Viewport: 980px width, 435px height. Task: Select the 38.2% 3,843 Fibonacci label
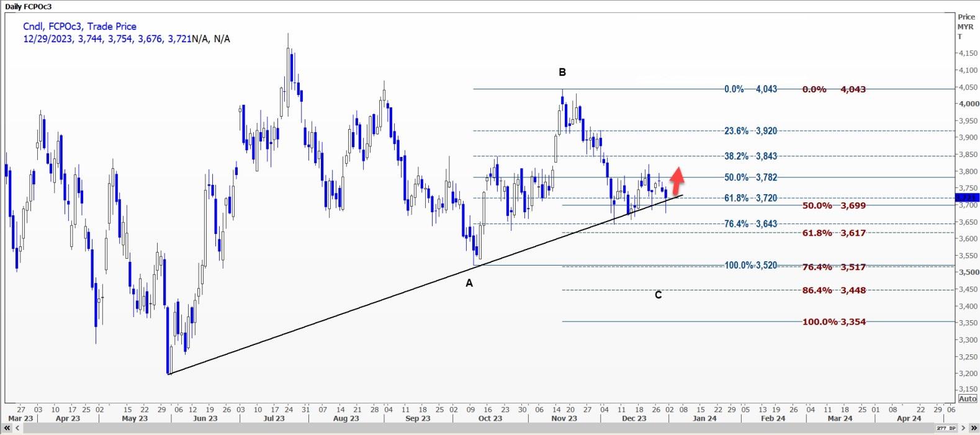coord(750,156)
